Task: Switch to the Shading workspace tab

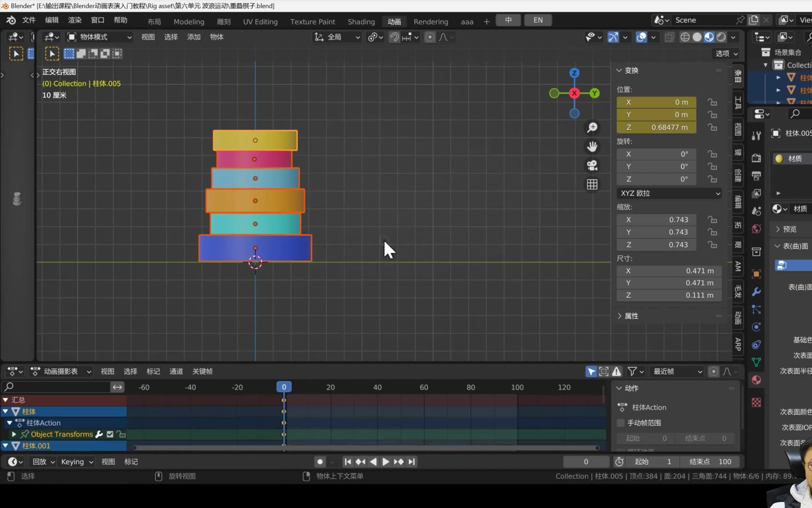Action: pyautogui.click(x=361, y=22)
